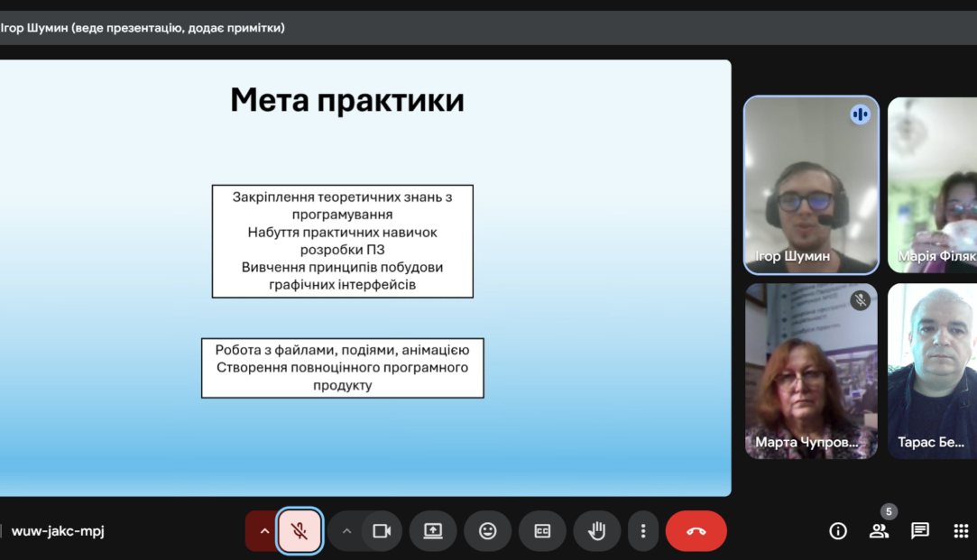Click the wuw-jakc-mpj meeting code
Viewport: 977px width, 560px height.
pyautogui.click(x=58, y=531)
